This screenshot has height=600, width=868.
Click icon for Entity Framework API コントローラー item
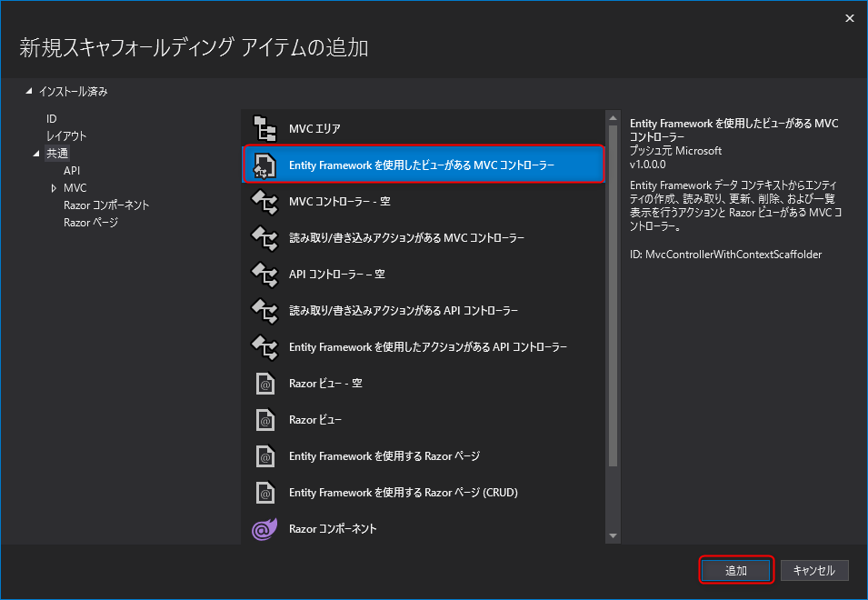point(264,347)
